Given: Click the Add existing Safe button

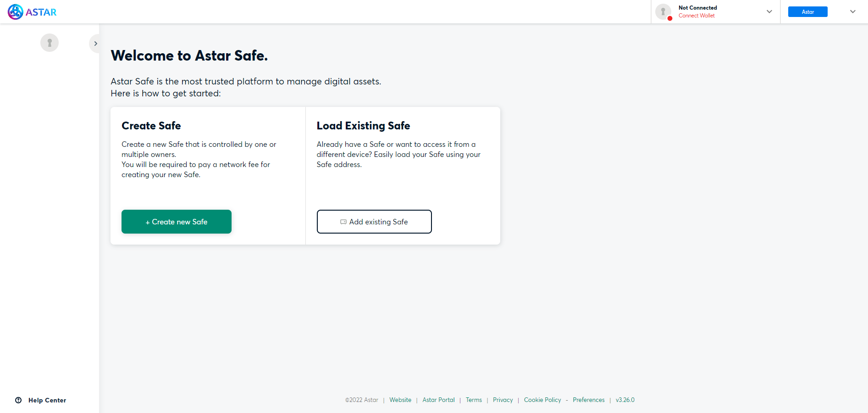Looking at the screenshot, I should pyautogui.click(x=374, y=222).
